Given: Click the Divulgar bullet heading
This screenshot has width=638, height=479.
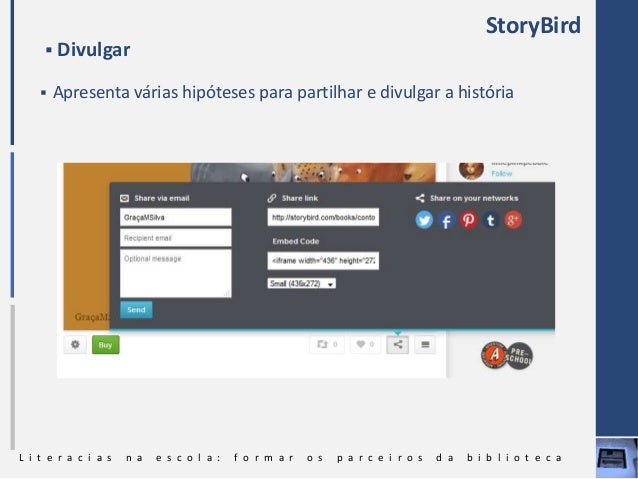Looking at the screenshot, I should 94,50.
